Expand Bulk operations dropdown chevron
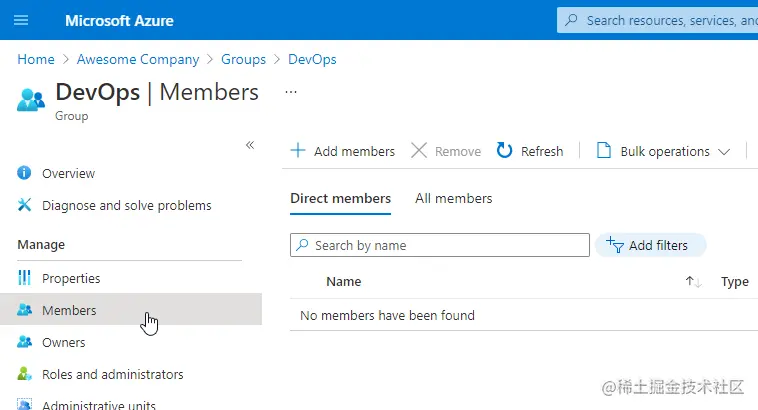Screen dimensions: 758x410 pyautogui.click(x=724, y=152)
